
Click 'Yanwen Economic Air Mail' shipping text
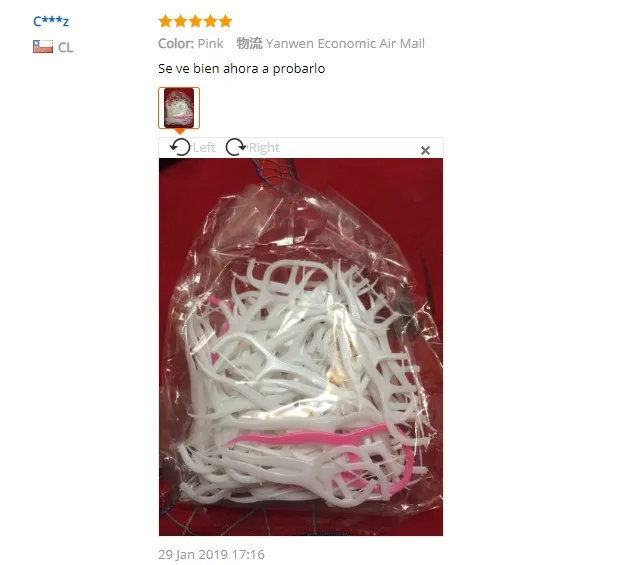pos(345,44)
